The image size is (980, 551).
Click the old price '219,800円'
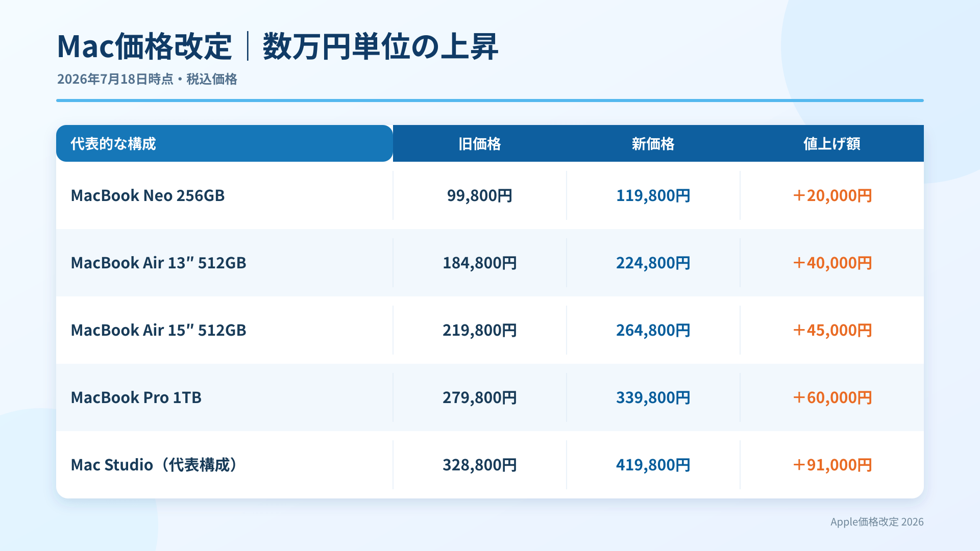pyautogui.click(x=479, y=330)
